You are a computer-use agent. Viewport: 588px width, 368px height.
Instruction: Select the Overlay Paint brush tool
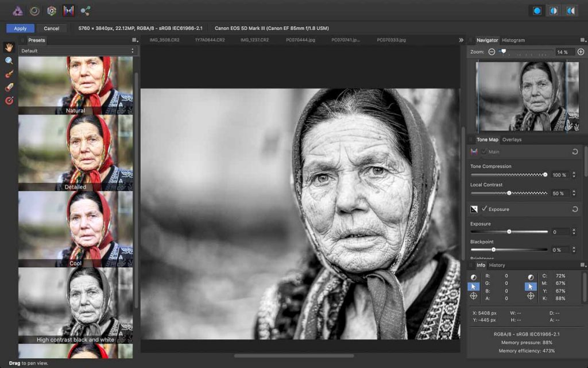pyautogui.click(x=9, y=74)
